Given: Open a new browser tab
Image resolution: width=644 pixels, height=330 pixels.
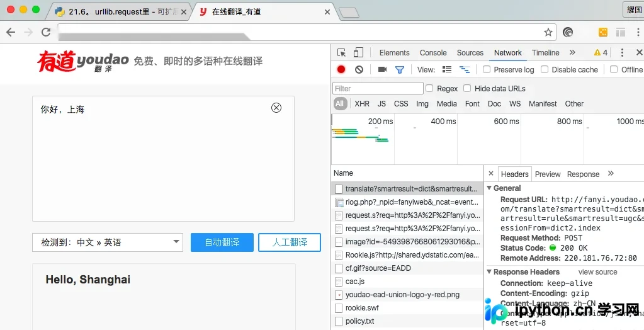Looking at the screenshot, I should (349, 13).
